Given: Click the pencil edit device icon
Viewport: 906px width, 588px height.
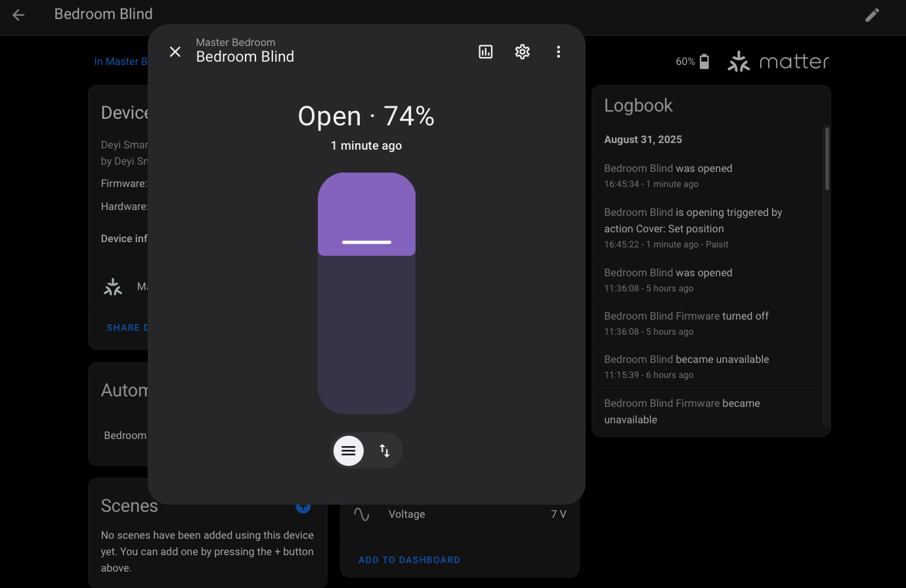Looking at the screenshot, I should click(872, 14).
